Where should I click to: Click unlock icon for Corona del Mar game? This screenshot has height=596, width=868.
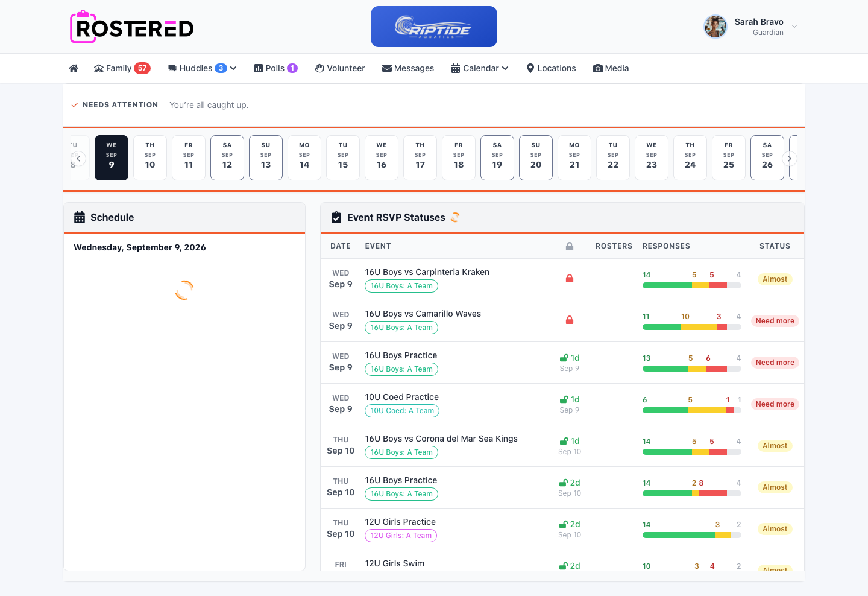tap(564, 441)
